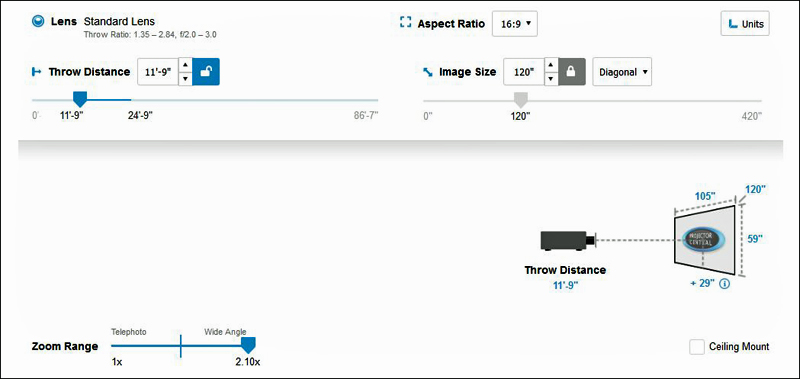Open the Aspect Ratio 16:9 dropdown
Viewport: 800px width, 379px height.
coord(515,23)
